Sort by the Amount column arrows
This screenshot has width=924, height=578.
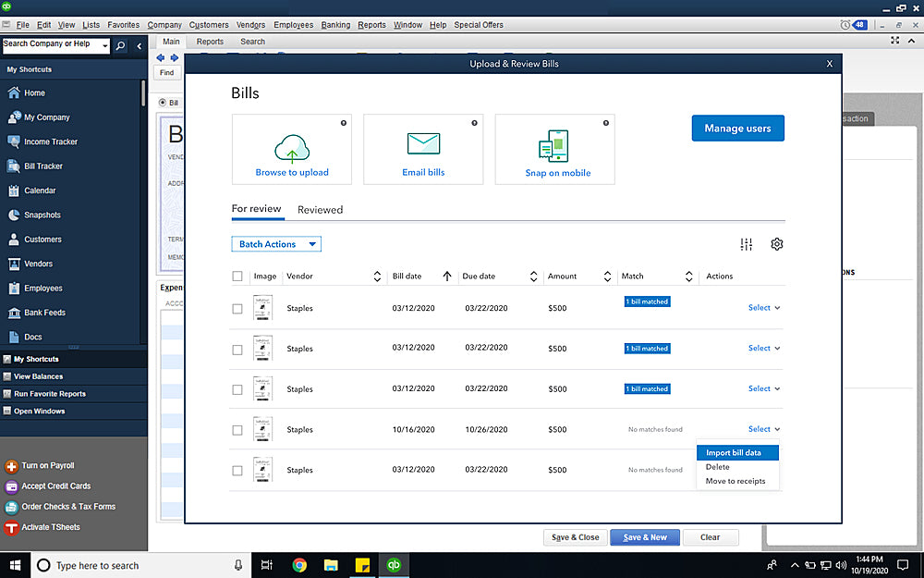(607, 277)
